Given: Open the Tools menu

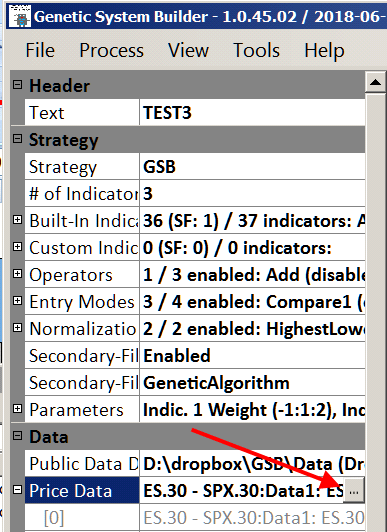Looking at the screenshot, I should (x=256, y=50).
